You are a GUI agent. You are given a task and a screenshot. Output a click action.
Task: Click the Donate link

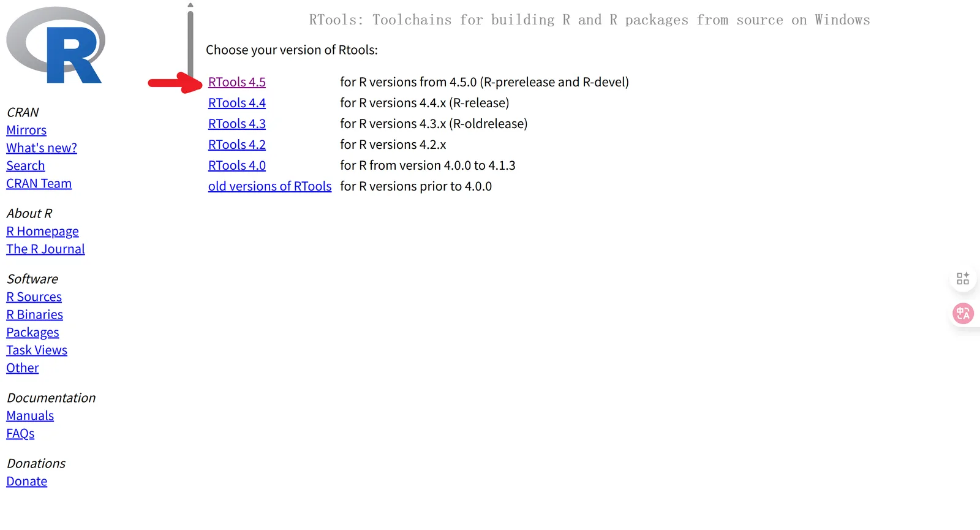point(26,482)
